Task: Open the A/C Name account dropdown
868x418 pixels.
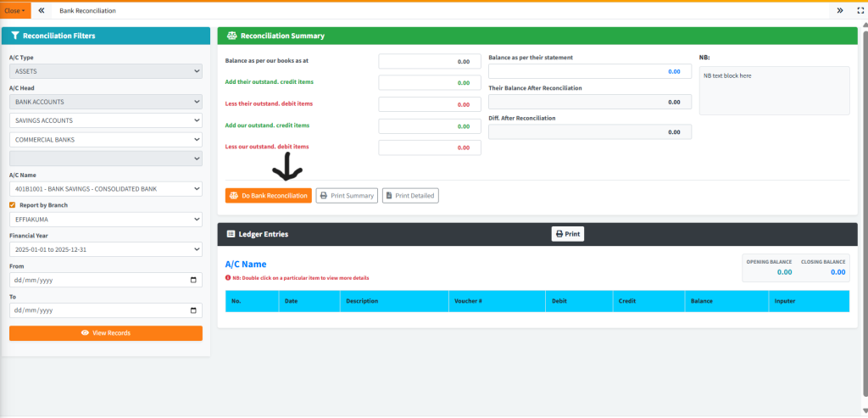Action: (105, 188)
